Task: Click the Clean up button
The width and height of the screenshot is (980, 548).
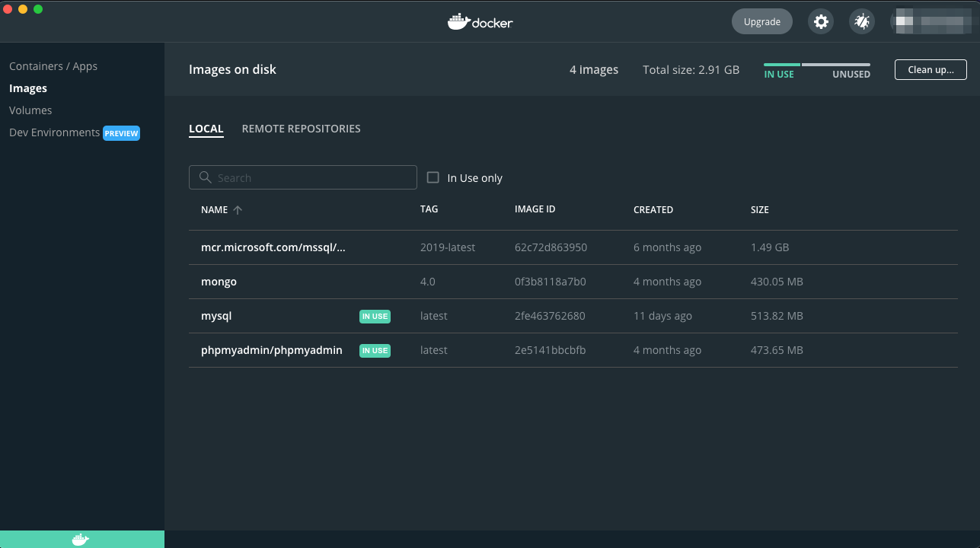Action: (931, 69)
